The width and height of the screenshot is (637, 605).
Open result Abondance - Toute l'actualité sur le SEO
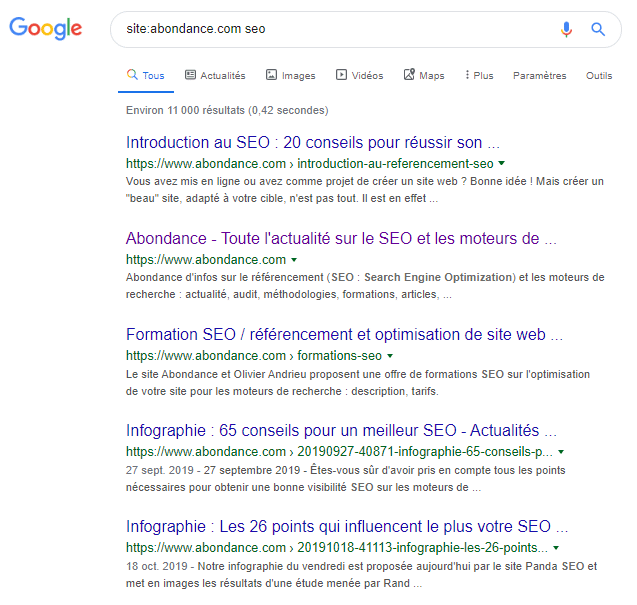(341, 239)
